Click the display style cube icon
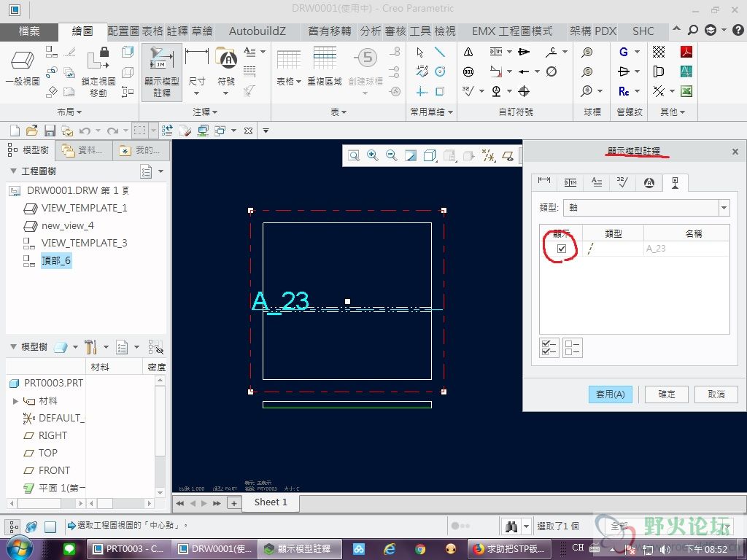The width and height of the screenshot is (747, 560). pyautogui.click(x=429, y=155)
